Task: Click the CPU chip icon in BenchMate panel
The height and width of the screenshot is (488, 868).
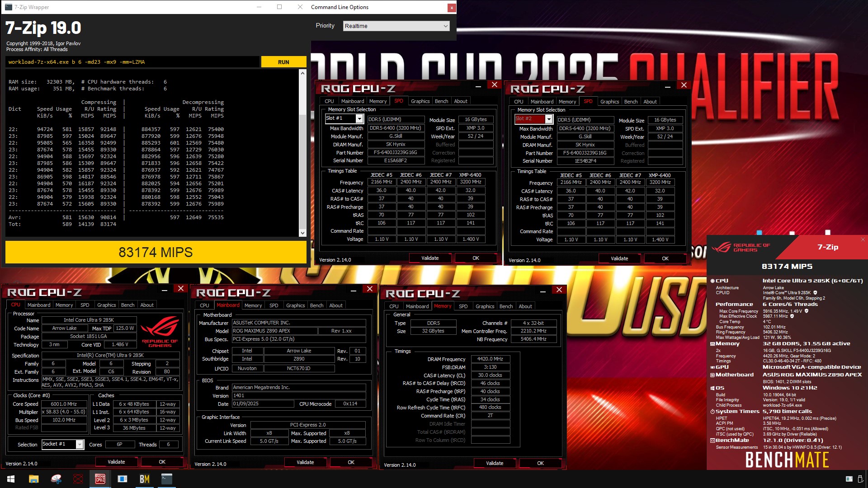Action: (712, 281)
